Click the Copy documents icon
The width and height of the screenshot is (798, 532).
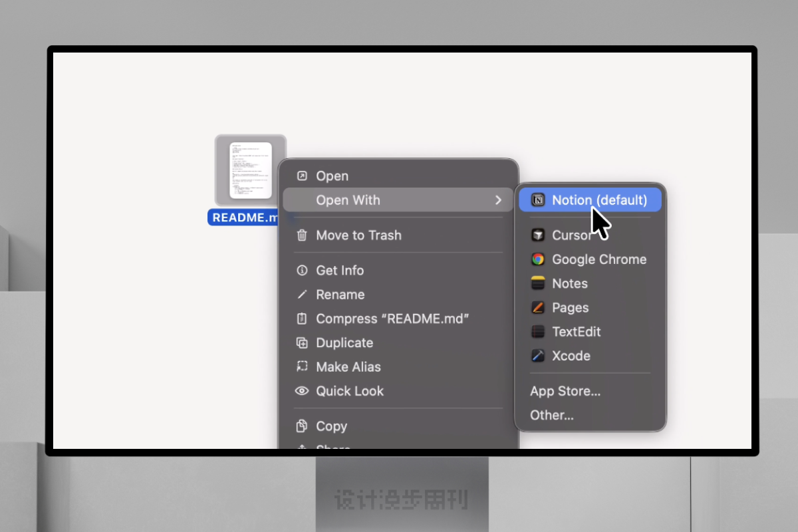[302, 426]
